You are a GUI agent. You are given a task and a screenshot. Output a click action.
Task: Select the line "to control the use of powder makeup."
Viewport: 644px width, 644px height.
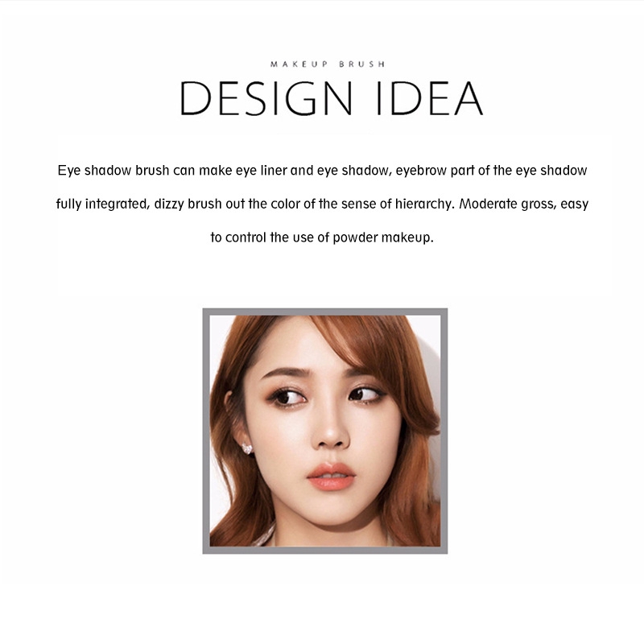pyautogui.click(x=322, y=237)
